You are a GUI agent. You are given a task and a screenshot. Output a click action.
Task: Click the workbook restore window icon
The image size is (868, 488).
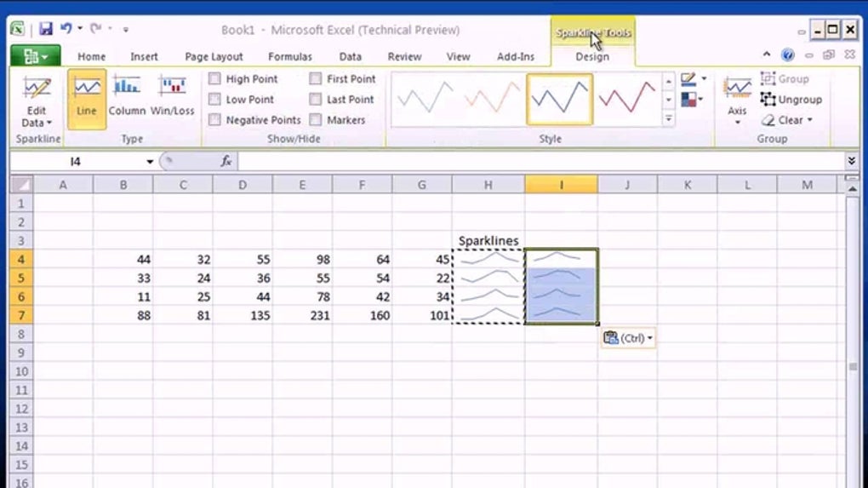(x=829, y=55)
